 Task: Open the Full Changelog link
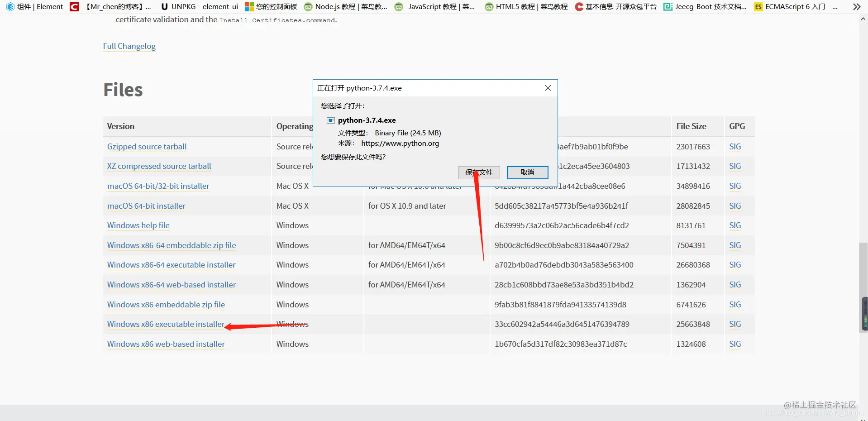129,46
